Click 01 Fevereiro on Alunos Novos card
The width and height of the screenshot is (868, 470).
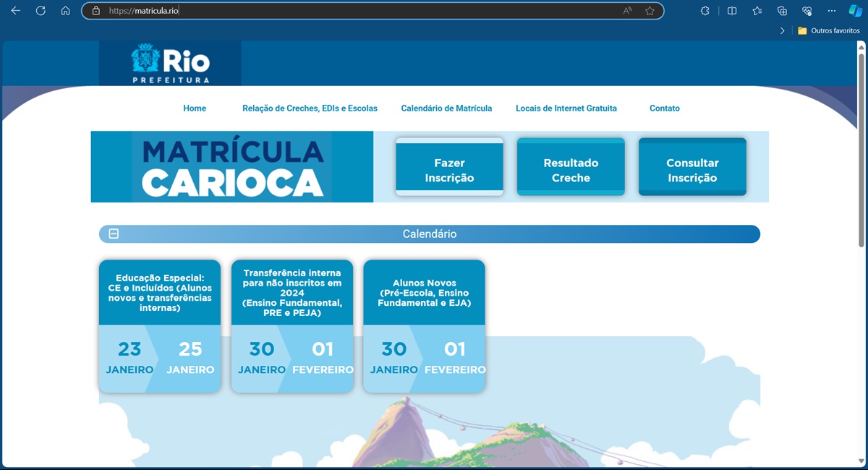[455, 358]
